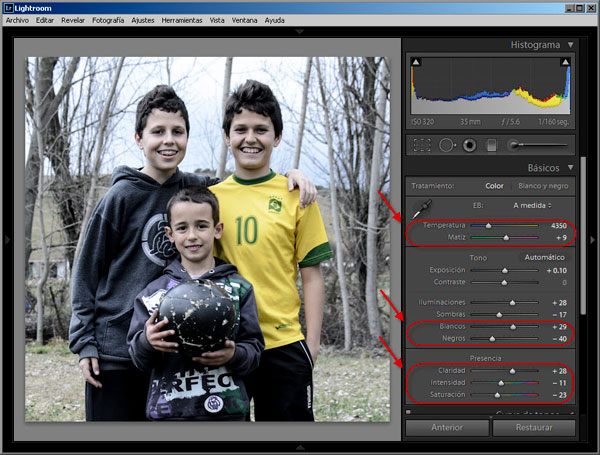Toggle shadow clipping indicator in histogram
Screen dimensions: 600x455
pos(416,62)
